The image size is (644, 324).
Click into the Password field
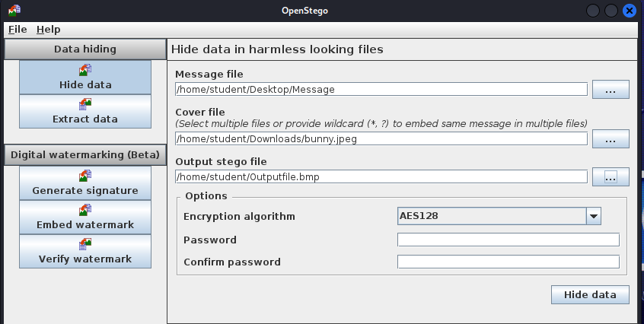click(x=508, y=240)
